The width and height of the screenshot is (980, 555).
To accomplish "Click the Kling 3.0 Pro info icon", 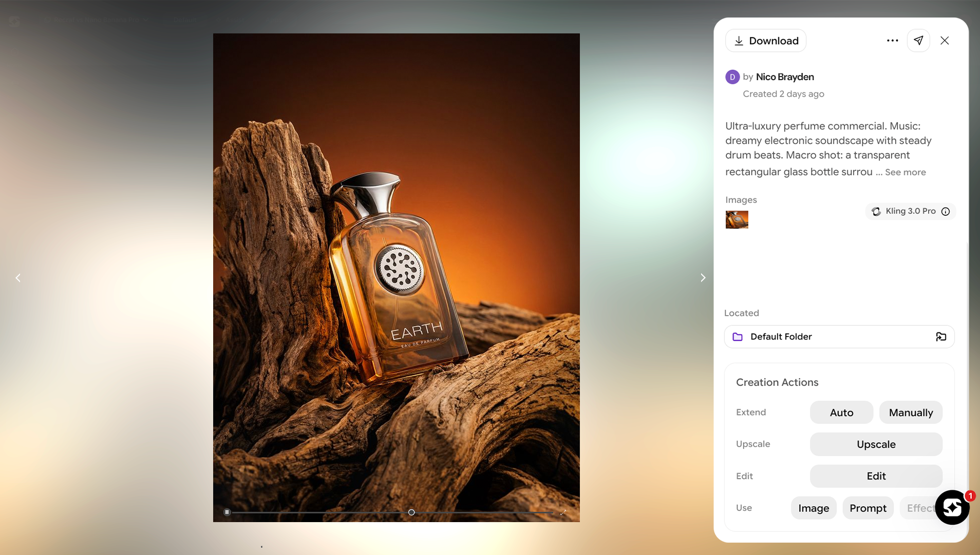I will (946, 211).
